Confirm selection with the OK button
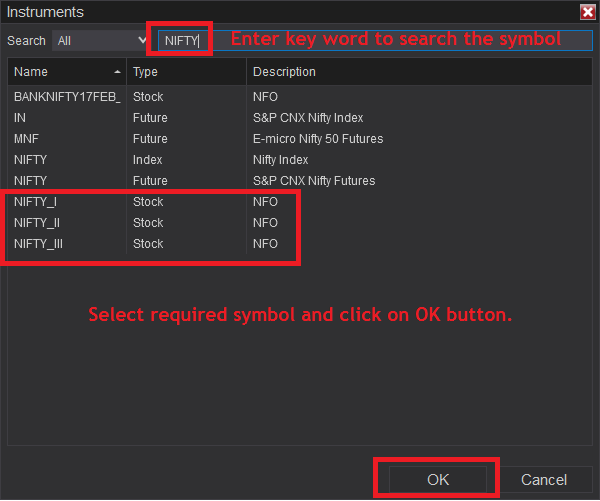This screenshot has width=600, height=501. [x=438, y=480]
